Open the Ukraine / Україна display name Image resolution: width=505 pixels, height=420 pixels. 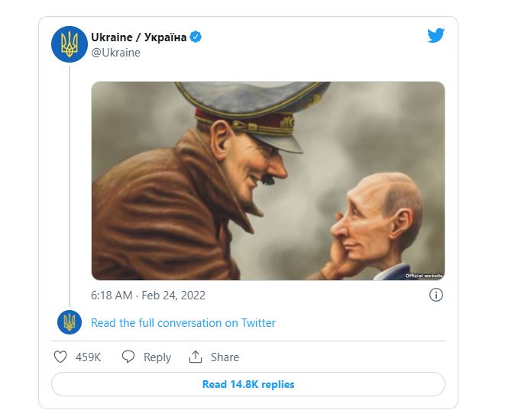138,37
